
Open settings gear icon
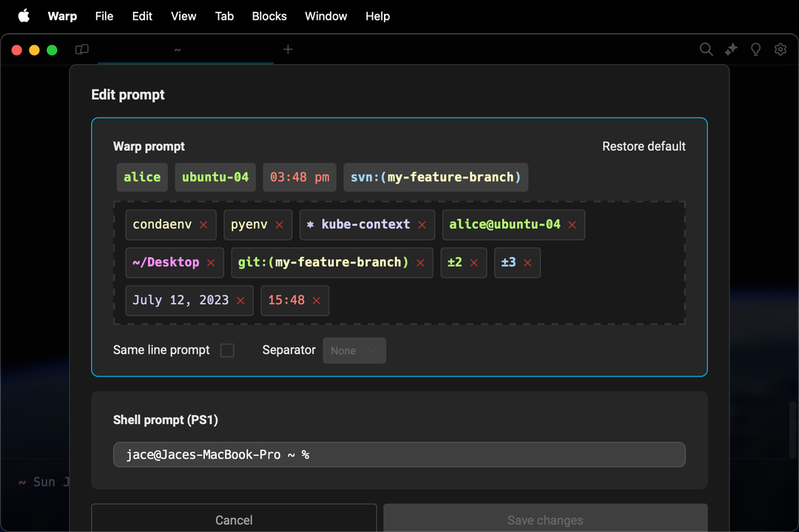coord(781,50)
